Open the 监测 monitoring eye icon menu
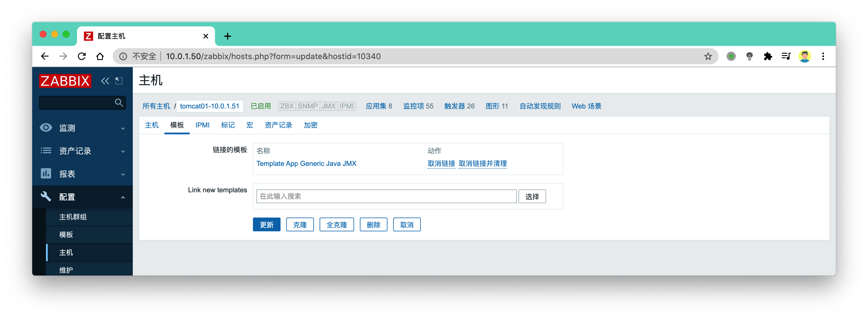Screen dimensions: 868x318 tap(46, 127)
